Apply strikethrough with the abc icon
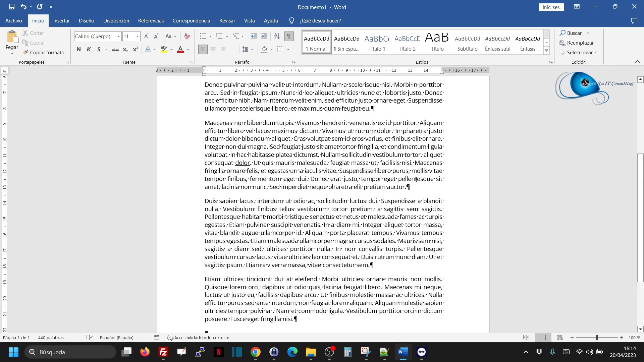 tap(115, 50)
